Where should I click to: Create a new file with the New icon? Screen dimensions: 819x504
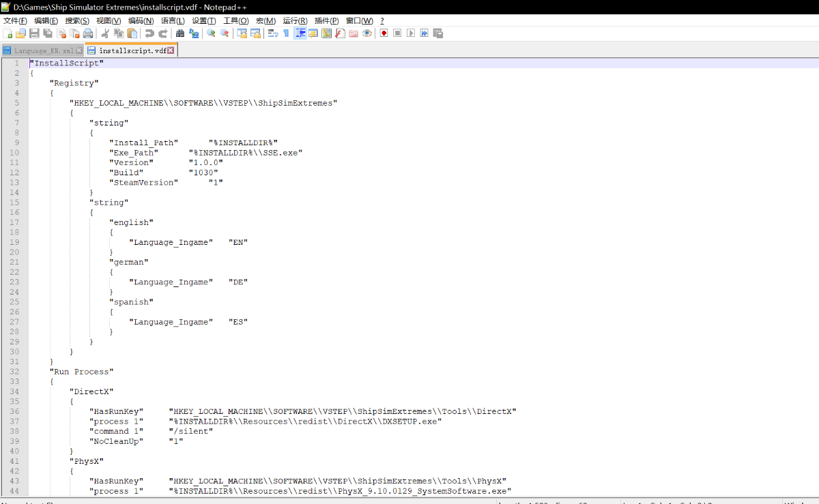[8, 33]
